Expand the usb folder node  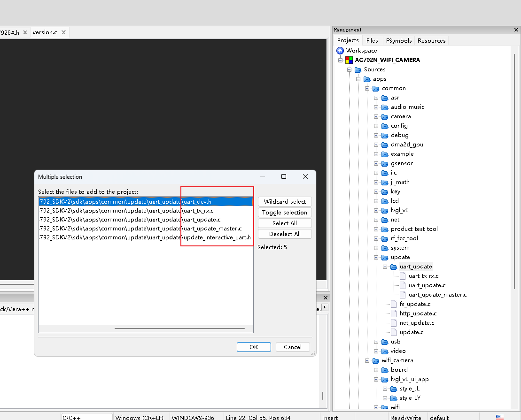pyautogui.click(x=376, y=342)
